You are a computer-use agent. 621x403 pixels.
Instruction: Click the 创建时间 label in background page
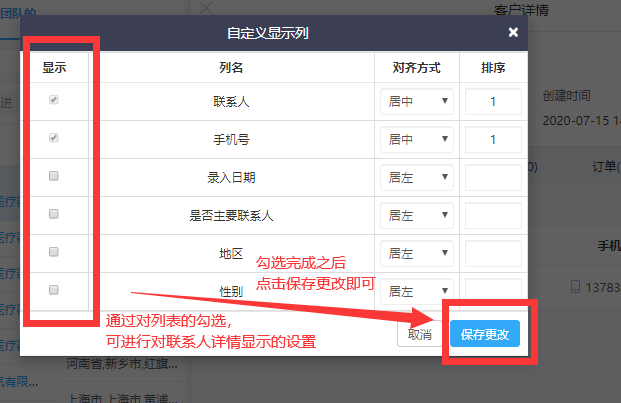566,95
